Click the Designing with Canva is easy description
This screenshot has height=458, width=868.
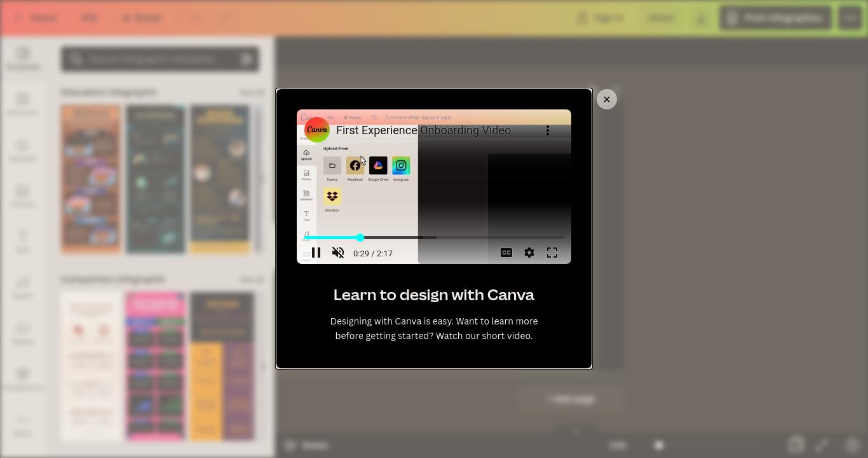click(x=434, y=328)
